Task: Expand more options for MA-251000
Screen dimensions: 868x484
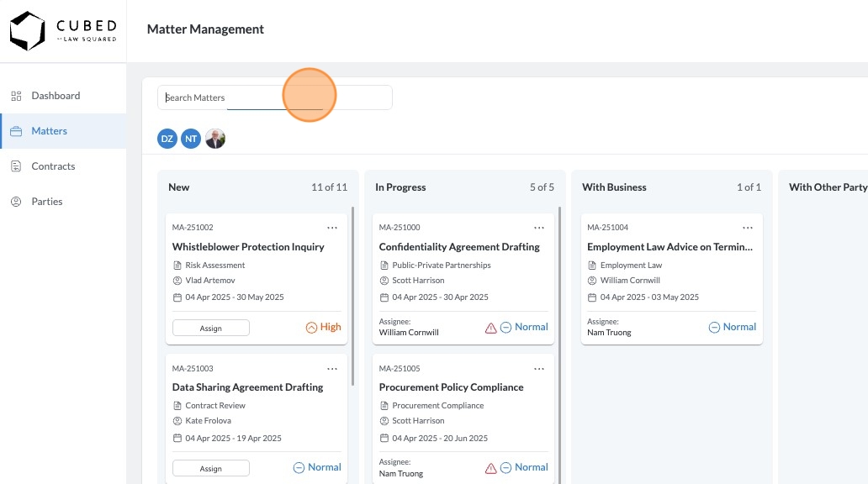Action: tap(539, 228)
